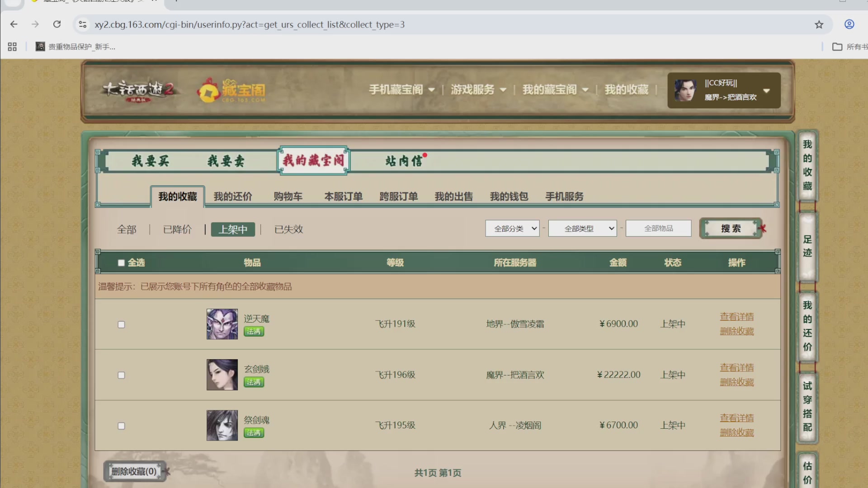Check the checkbox next to 逆天魔

121,324
